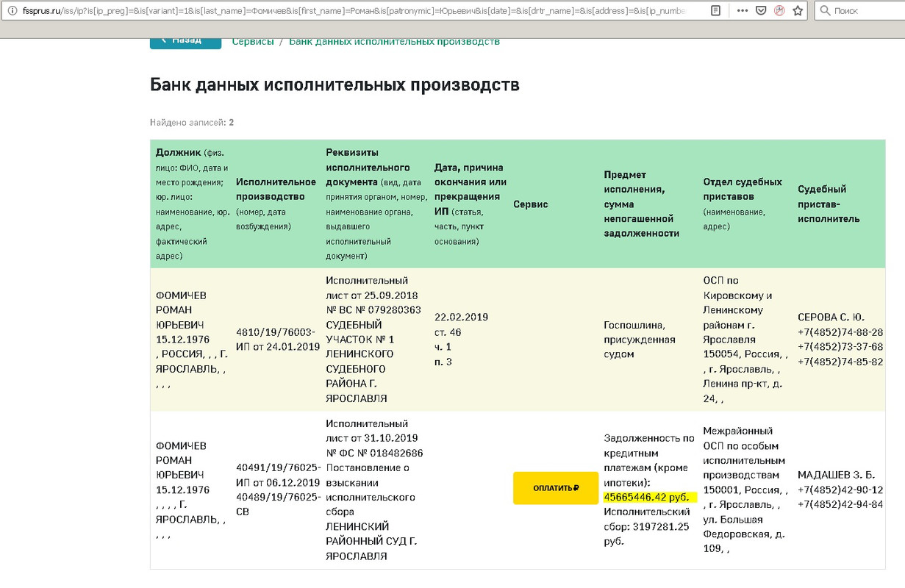Bookmark this page with star icon
Screen dimensions: 905x588
(798, 11)
